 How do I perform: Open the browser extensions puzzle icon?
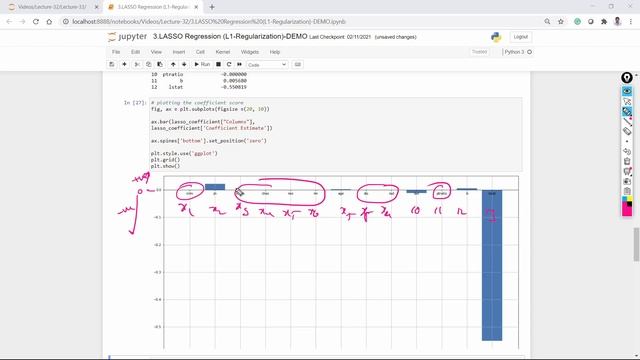tap(604, 22)
